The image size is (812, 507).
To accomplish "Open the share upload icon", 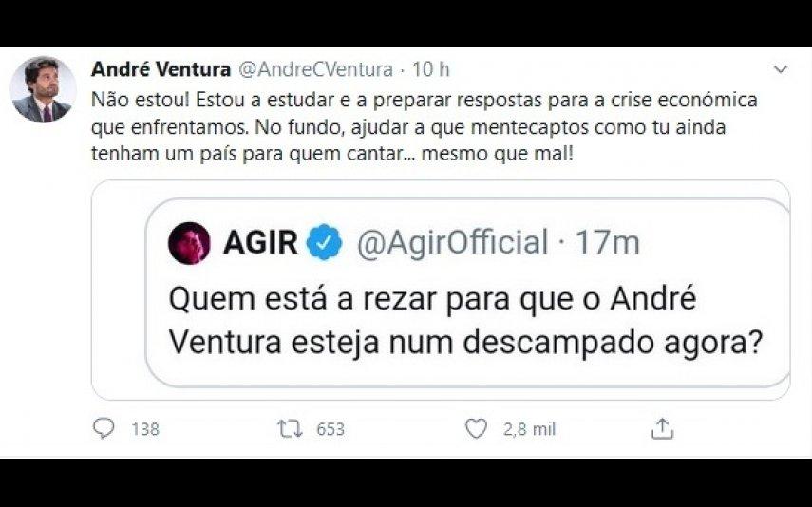I will 662,429.
